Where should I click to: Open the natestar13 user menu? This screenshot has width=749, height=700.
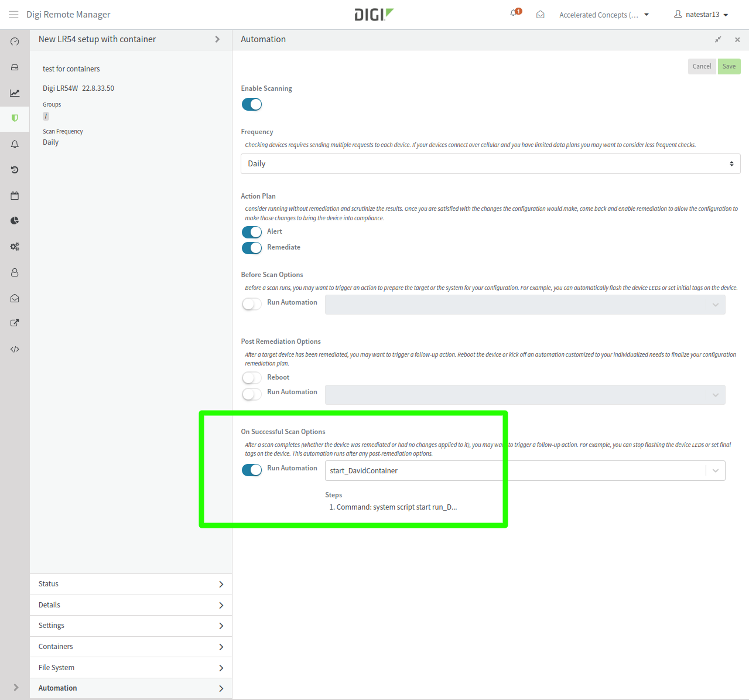pyautogui.click(x=701, y=15)
